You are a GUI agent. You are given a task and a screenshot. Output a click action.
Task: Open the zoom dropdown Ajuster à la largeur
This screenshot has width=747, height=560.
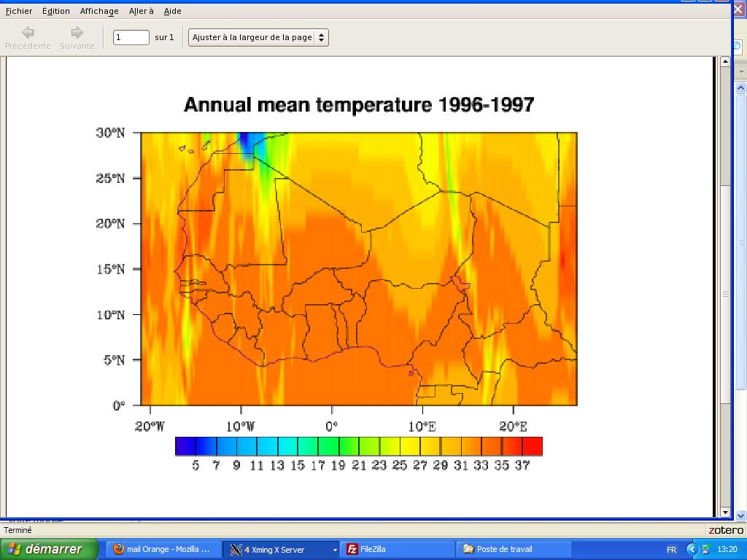coord(258,37)
